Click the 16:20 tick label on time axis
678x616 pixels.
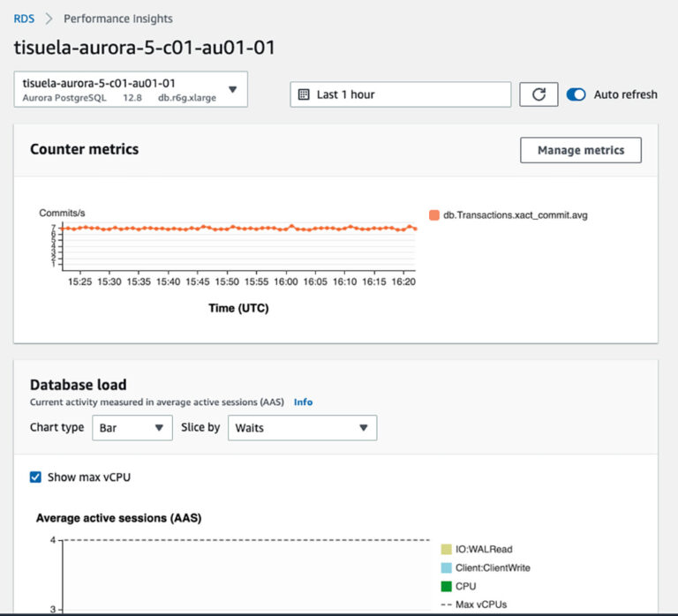403,282
